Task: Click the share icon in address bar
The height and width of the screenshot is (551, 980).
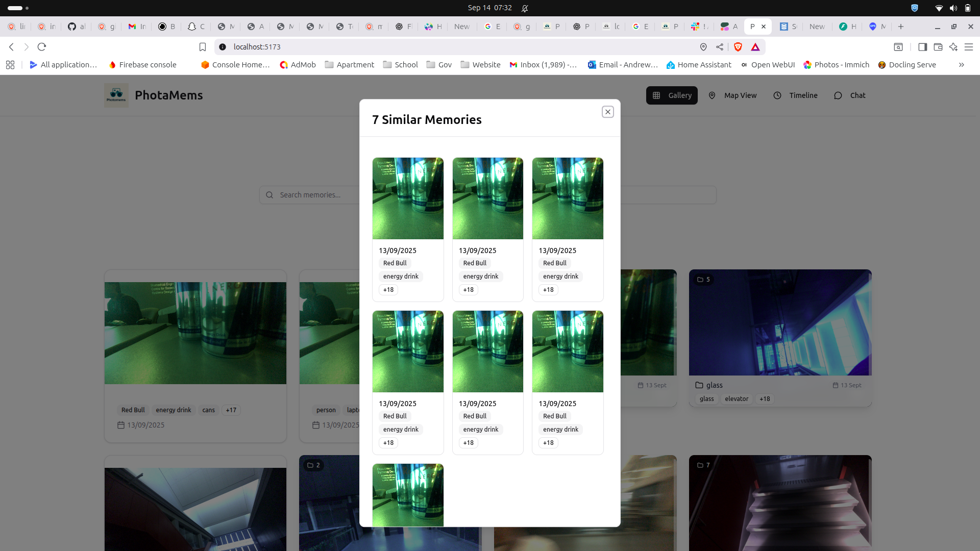Action: [x=720, y=47]
